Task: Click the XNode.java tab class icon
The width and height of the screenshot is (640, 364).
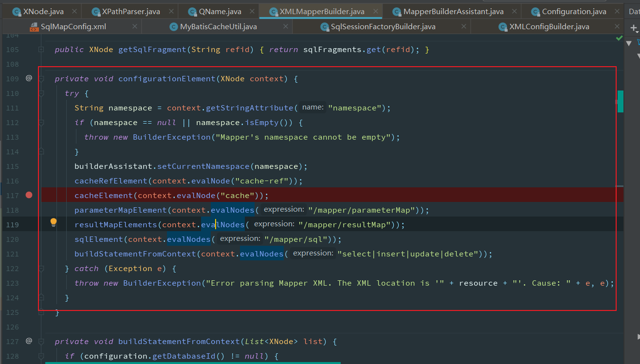Action: point(17,11)
